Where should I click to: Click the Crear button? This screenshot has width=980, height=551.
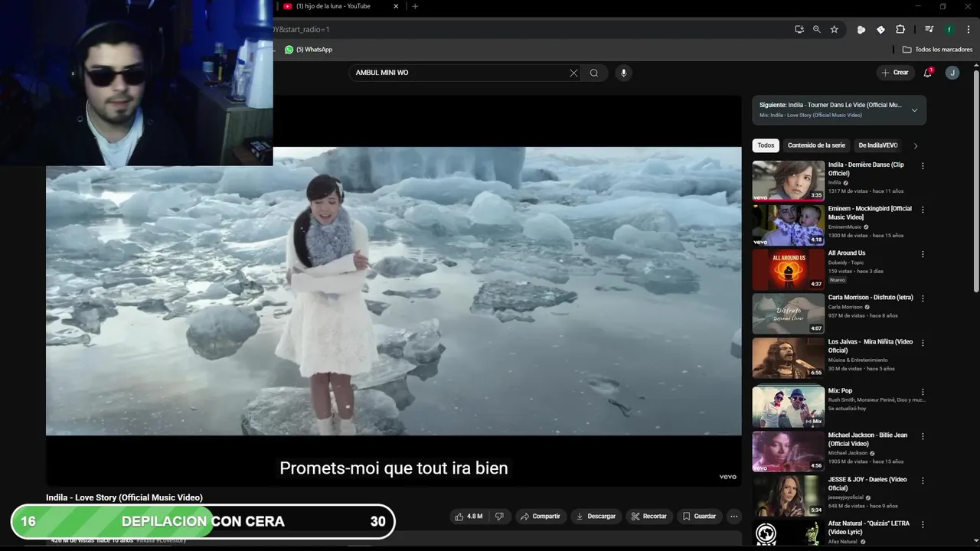895,73
